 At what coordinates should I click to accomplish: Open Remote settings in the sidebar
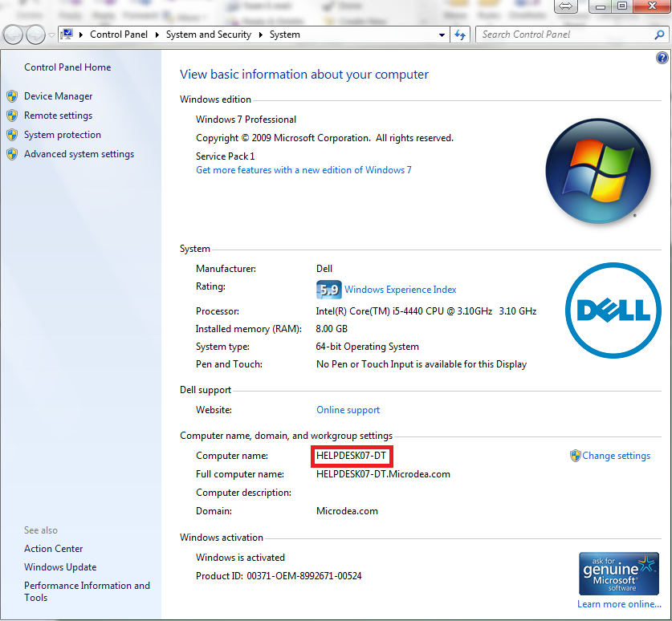[59, 116]
